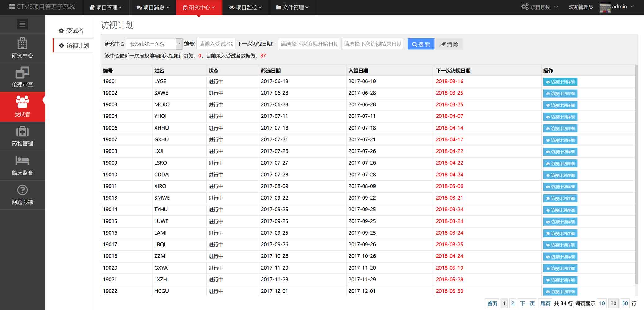View visit plan details for 19014
The width and height of the screenshot is (644, 310).
[x=560, y=210]
